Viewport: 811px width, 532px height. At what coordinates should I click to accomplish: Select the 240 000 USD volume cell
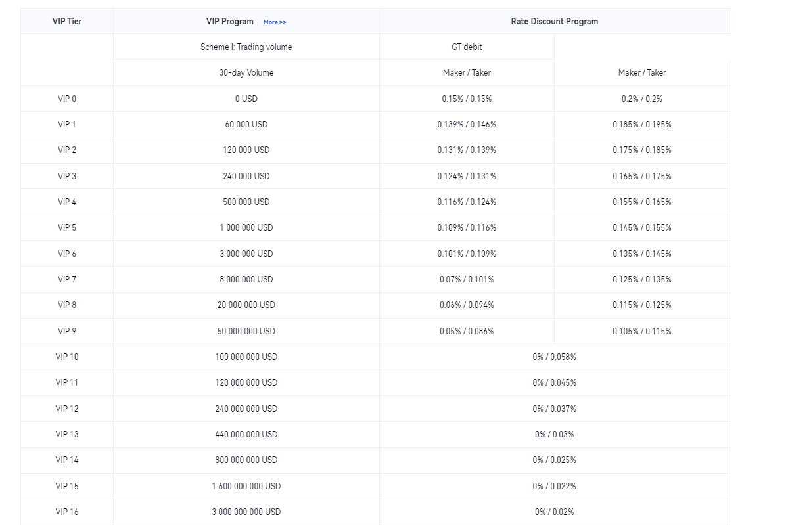tap(246, 176)
